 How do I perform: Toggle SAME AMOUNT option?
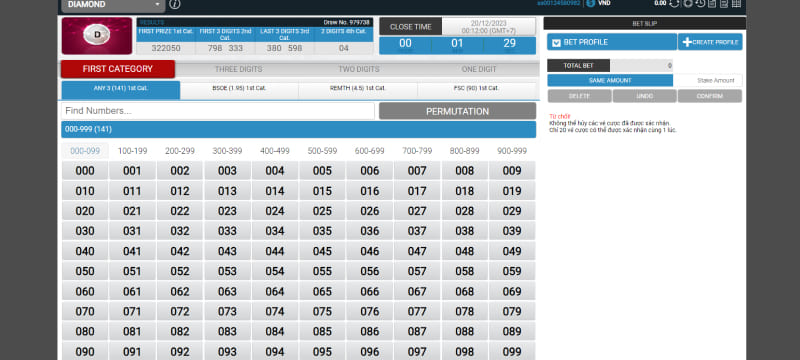(610, 81)
